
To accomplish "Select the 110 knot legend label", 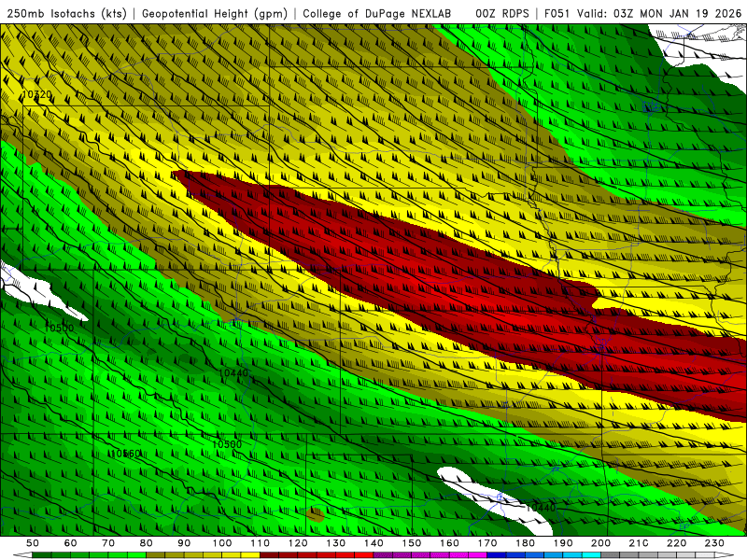I will pos(261,543).
